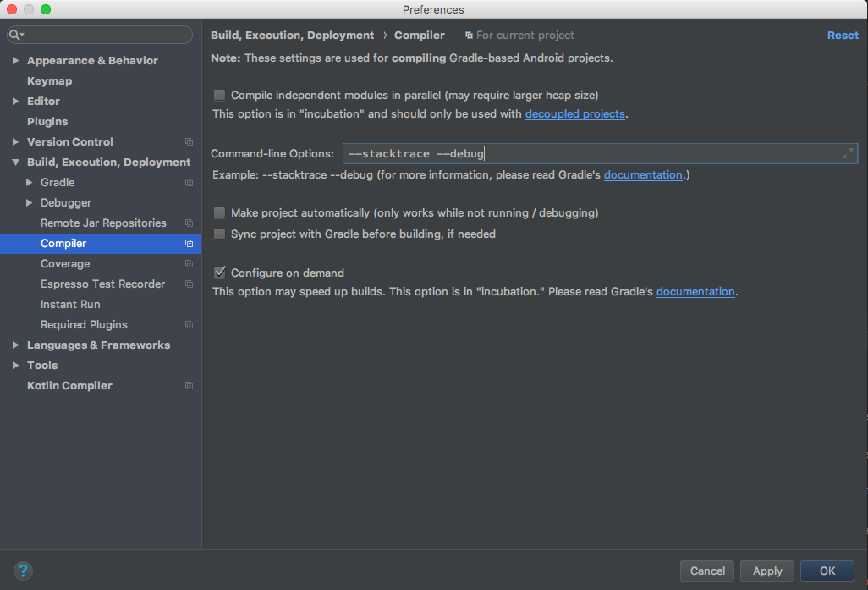The height and width of the screenshot is (590, 868).
Task: Expand the Tools section
Action: [14, 365]
